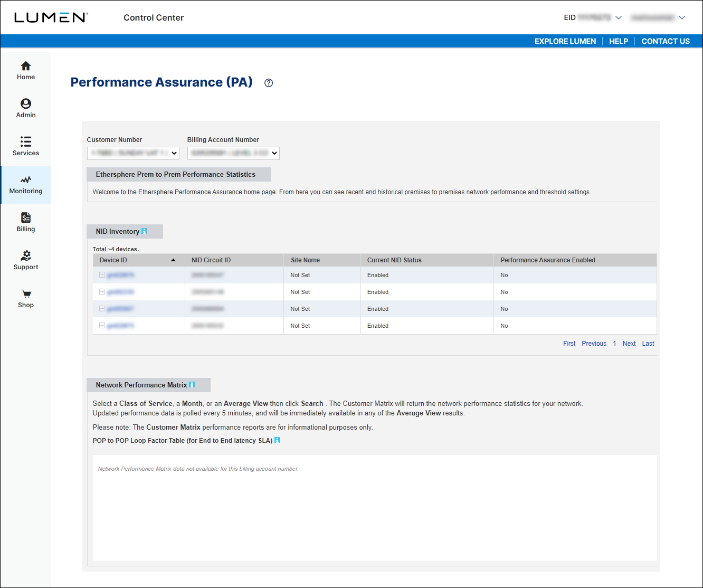Click the Lumen logo
The image size is (703, 588).
[51, 17]
